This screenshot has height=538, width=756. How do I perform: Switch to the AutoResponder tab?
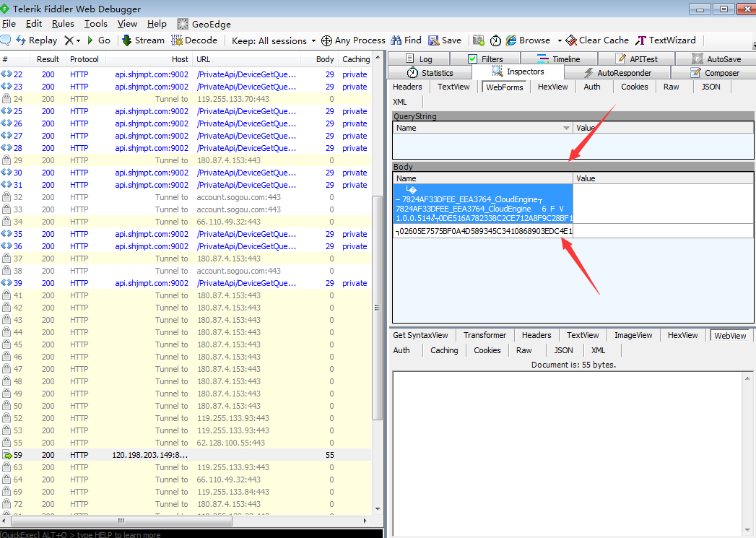(x=617, y=73)
